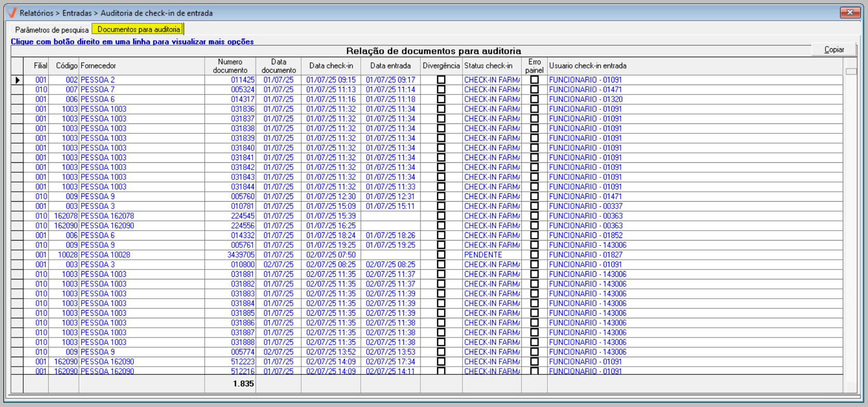Viewport: 868px width, 407px height.
Task: Select document number 224545 cell
Action: tap(243, 216)
